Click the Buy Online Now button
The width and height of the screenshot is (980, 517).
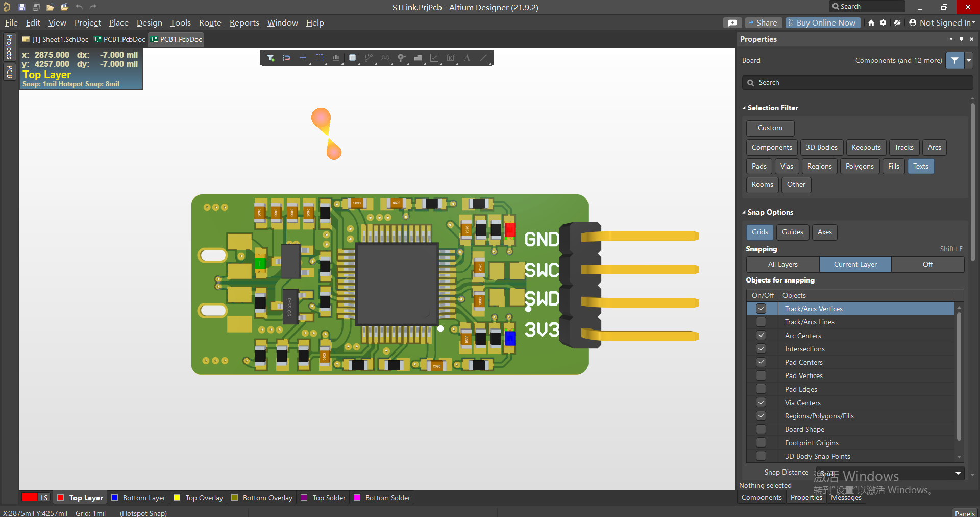(822, 23)
